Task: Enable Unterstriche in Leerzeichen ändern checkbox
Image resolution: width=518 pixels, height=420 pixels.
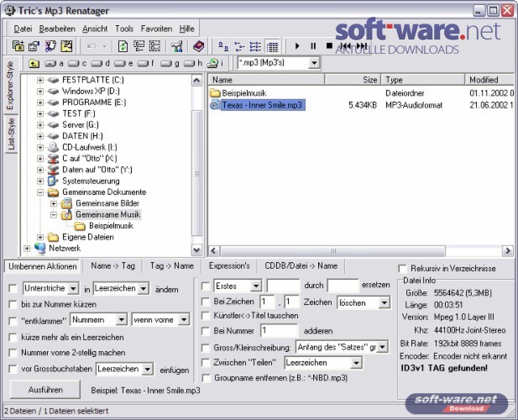Action: point(13,288)
